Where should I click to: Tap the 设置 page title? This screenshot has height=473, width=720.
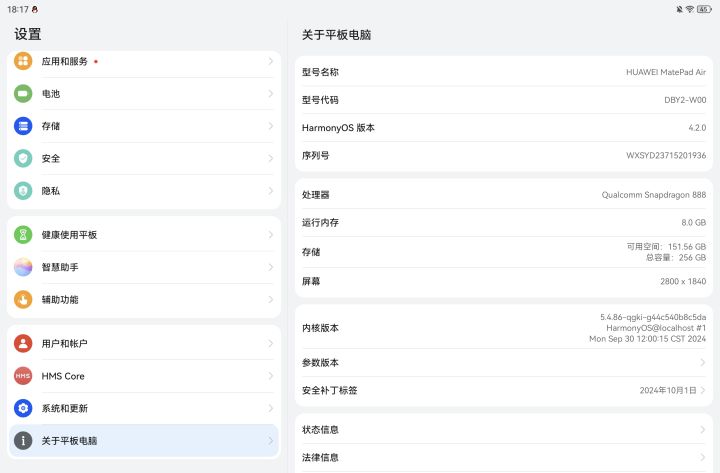point(28,34)
